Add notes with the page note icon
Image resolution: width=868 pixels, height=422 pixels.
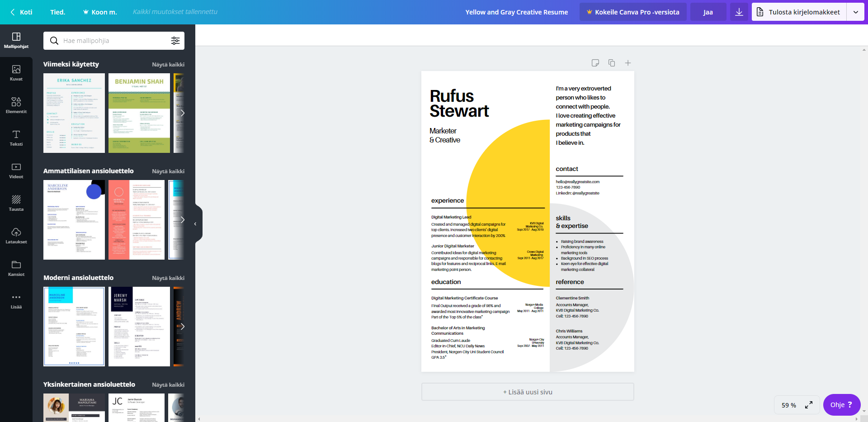click(x=595, y=63)
